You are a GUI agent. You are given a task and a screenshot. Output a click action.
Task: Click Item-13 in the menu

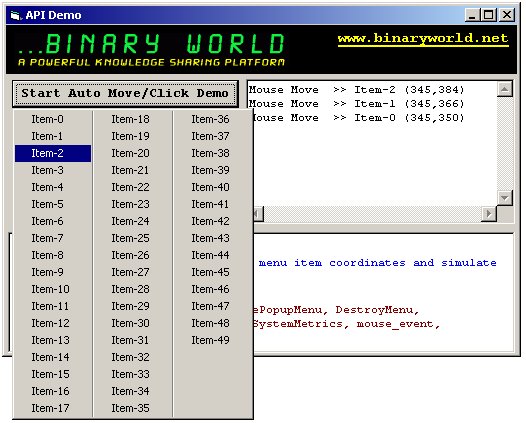click(53, 340)
